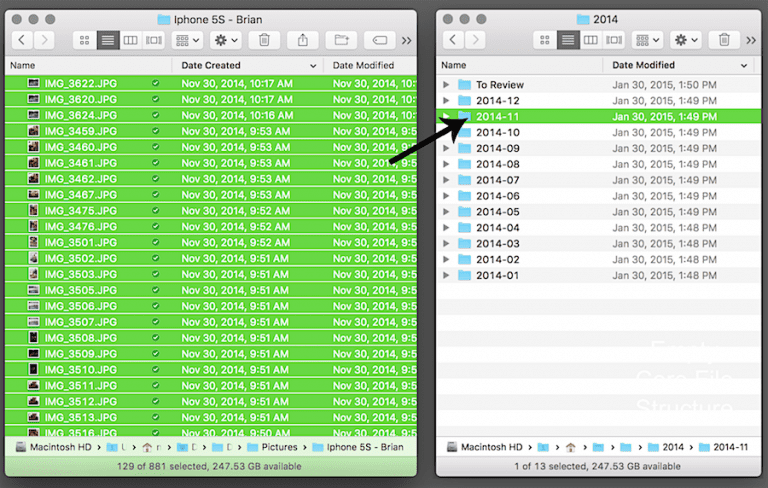The height and width of the screenshot is (488, 768).
Task: Switch Iphone 5S window to list view
Action: tap(108, 40)
